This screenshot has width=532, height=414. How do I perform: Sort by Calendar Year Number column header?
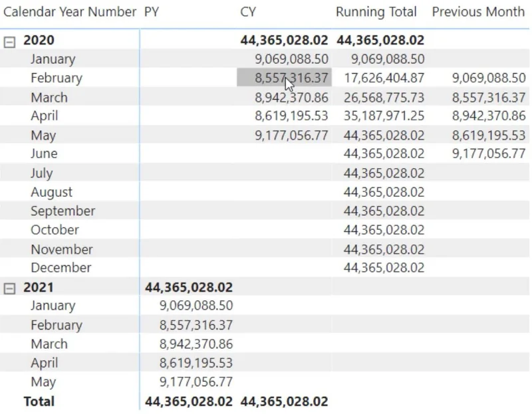pyautogui.click(x=70, y=12)
